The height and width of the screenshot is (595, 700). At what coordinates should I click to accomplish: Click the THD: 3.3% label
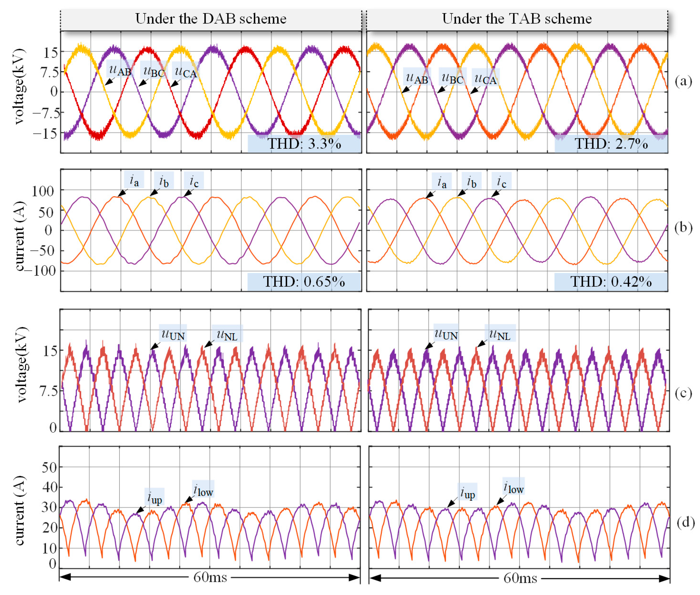click(304, 144)
